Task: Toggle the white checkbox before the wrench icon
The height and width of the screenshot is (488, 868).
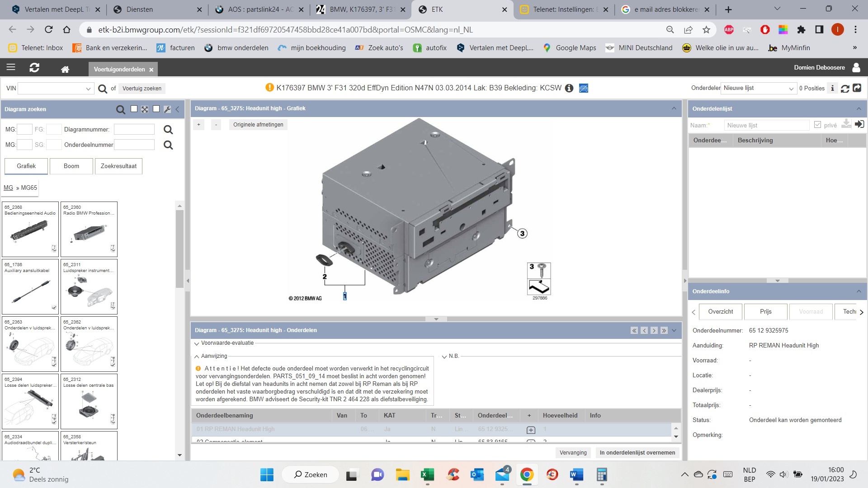Action: point(156,109)
